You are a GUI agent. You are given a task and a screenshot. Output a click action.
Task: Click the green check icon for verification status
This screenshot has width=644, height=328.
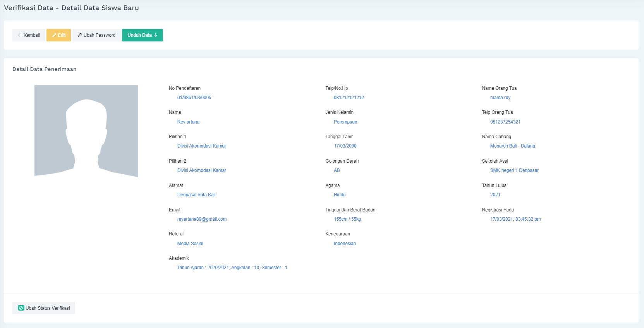(x=21, y=308)
